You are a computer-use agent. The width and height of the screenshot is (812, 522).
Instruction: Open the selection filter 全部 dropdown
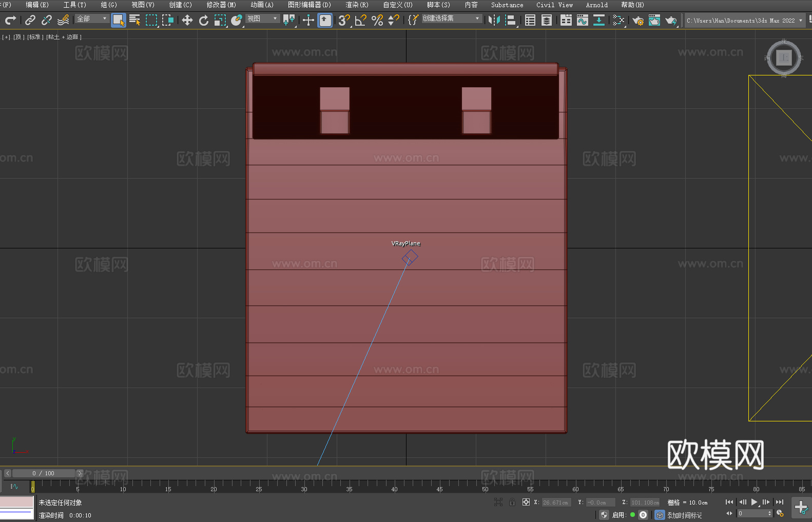[x=92, y=18]
